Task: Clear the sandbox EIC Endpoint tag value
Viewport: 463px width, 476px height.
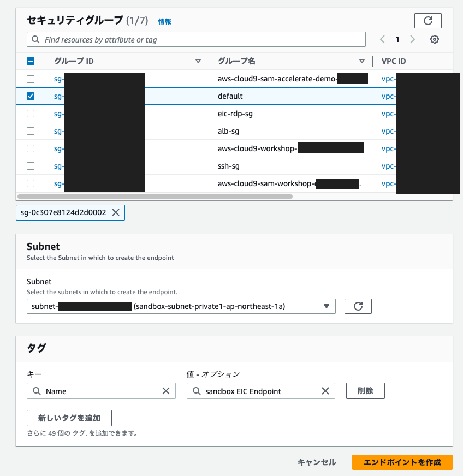Action: [x=325, y=391]
